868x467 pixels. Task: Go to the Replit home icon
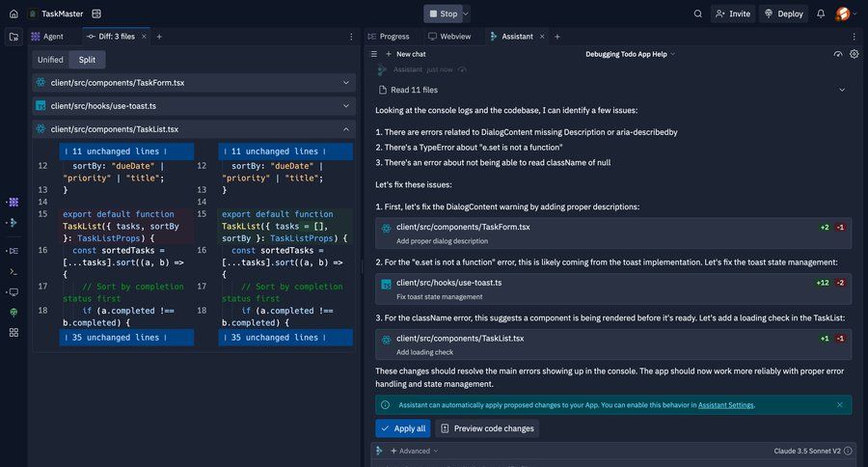click(14, 14)
